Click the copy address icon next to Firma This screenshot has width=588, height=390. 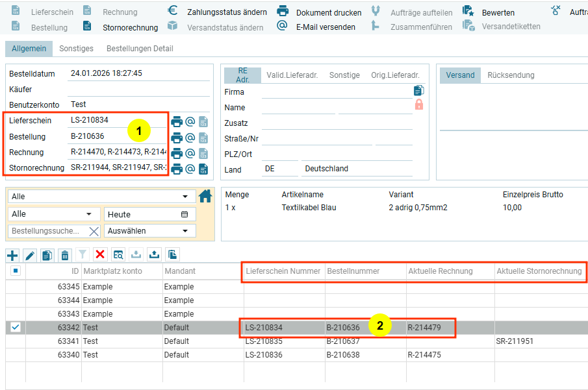[418, 91]
